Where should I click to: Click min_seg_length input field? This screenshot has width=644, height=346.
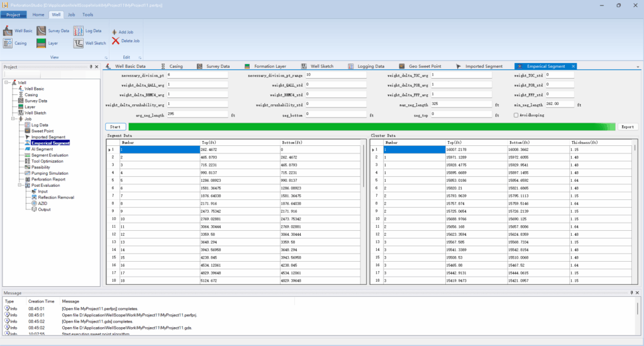pos(559,104)
